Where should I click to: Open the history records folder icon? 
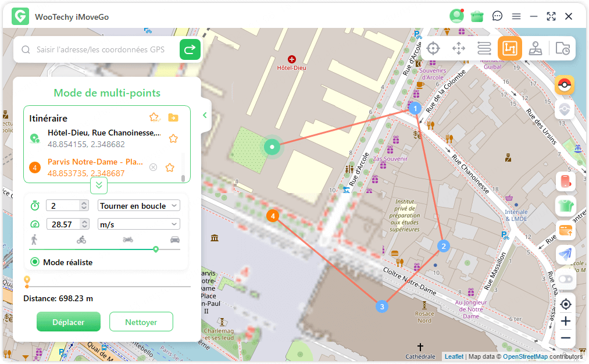[562, 48]
